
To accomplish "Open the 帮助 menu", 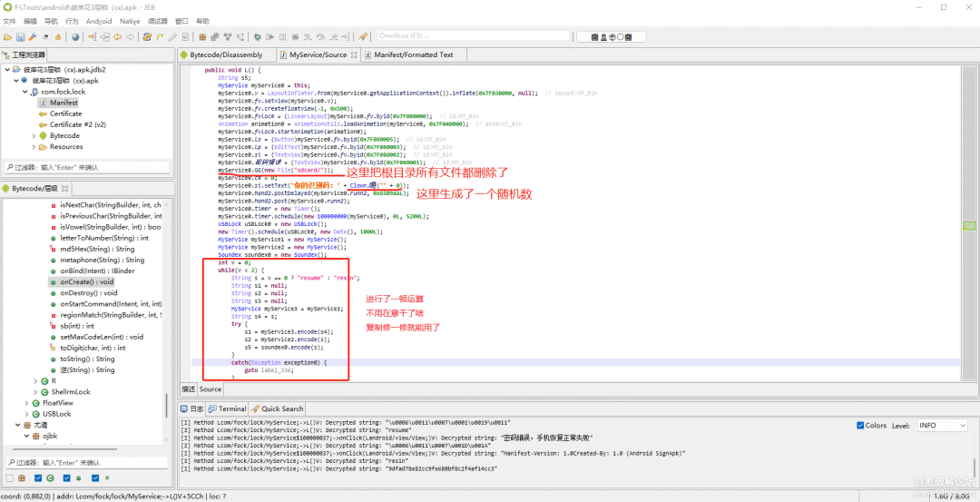I will (202, 21).
